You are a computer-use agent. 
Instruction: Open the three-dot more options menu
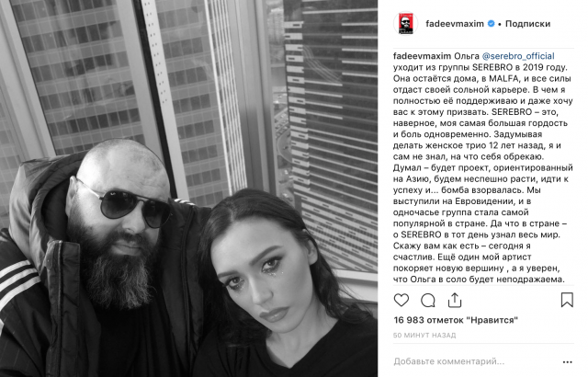[x=568, y=362]
